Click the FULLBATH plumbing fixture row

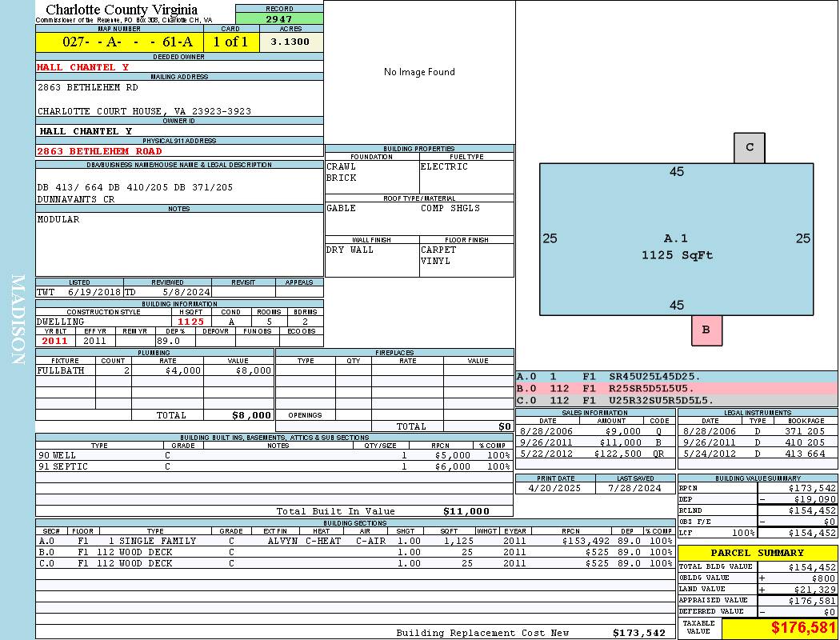click(154, 371)
